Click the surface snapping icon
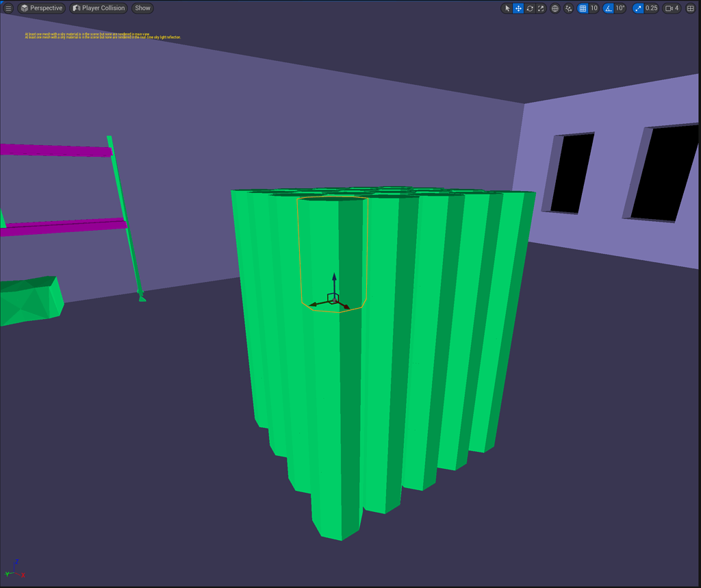Screen dimensions: 701x588 pos(568,8)
